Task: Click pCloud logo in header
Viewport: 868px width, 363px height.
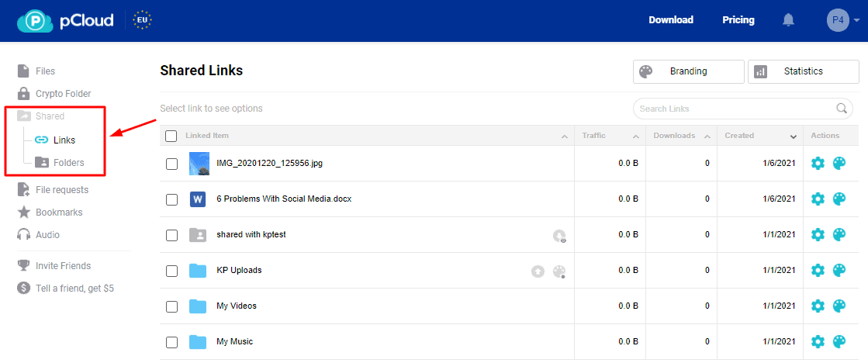Action: tap(65, 21)
